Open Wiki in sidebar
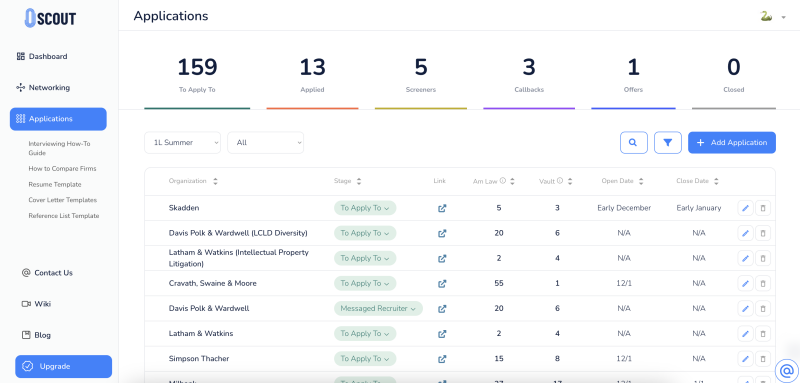 tap(37, 304)
